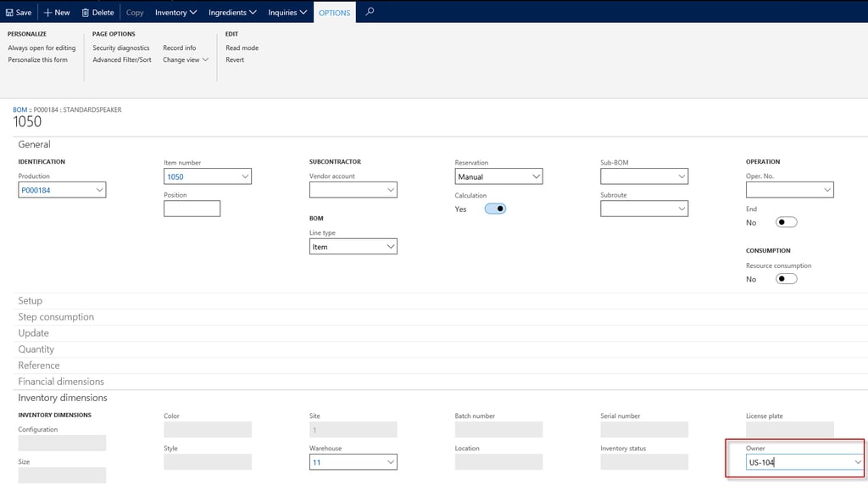
Task: Collapse the Inventory dimensions section
Action: pos(63,398)
